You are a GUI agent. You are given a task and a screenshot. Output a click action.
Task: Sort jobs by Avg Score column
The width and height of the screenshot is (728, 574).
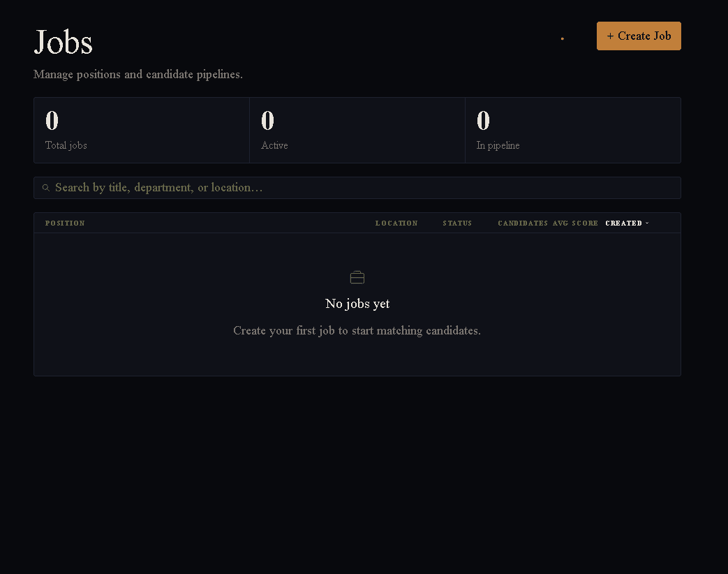pyautogui.click(x=576, y=223)
